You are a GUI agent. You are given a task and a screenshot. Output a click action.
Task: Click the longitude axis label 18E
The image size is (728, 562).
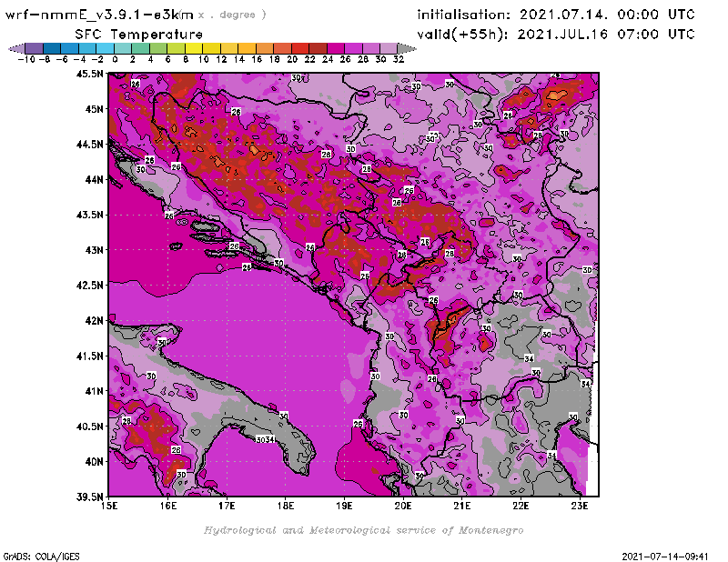click(286, 506)
